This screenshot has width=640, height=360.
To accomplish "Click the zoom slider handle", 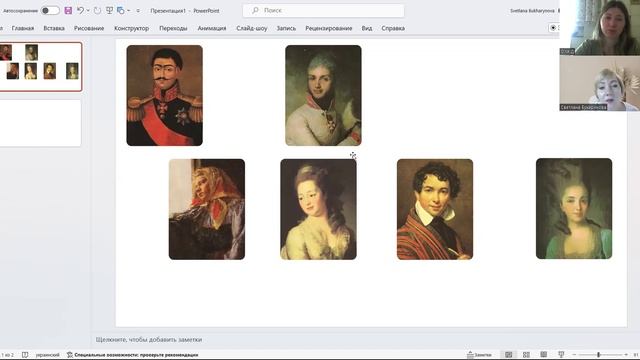I will coord(599,355).
